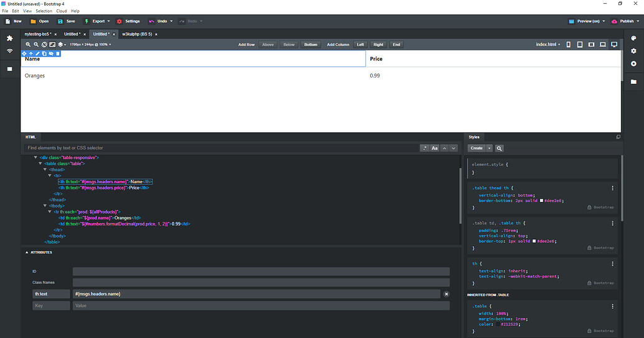Image resolution: width=644 pixels, height=338 pixels.
Task: Add row at Bottom button
Action: pos(310,45)
